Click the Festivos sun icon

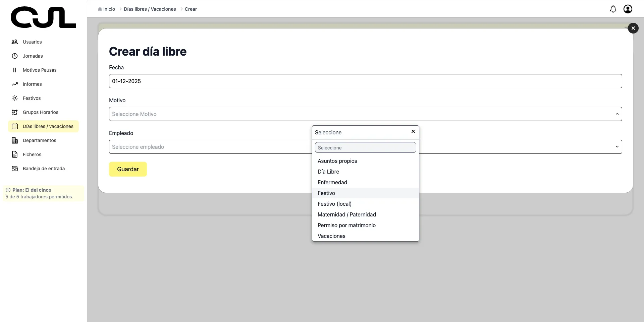click(15, 98)
